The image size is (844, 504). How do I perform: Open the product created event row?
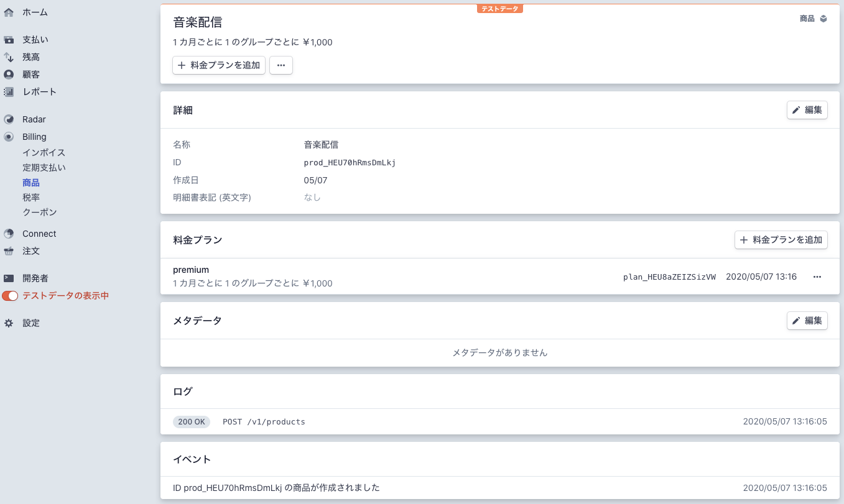pos(500,488)
